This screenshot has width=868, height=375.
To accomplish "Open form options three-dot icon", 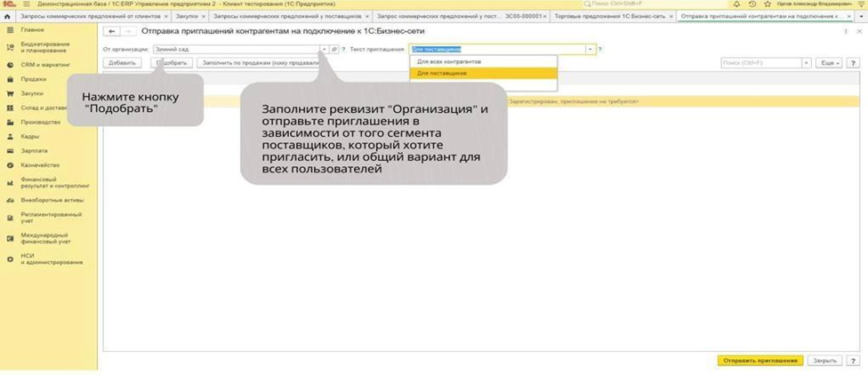I will point(846,31).
